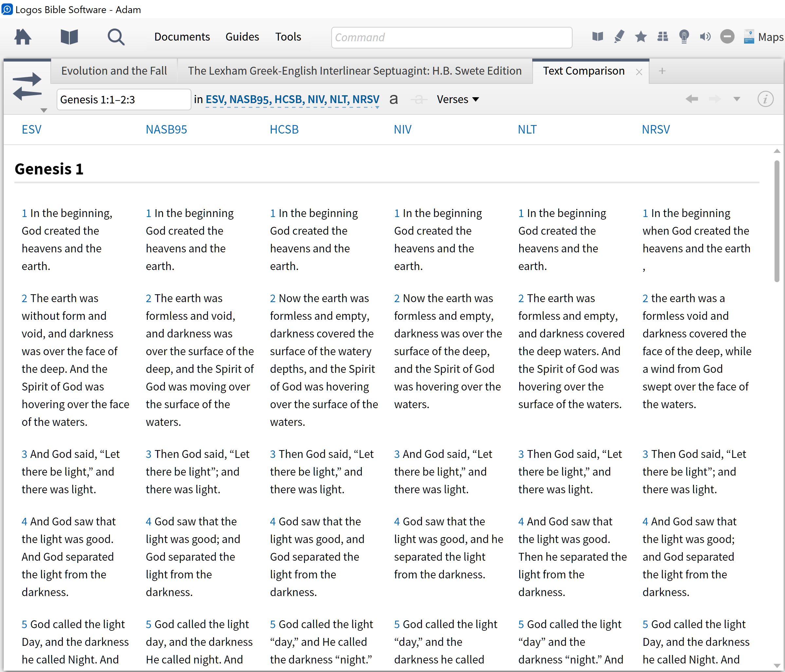Add a new tab with plus
This screenshot has height=672, width=785.
(x=662, y=71)
